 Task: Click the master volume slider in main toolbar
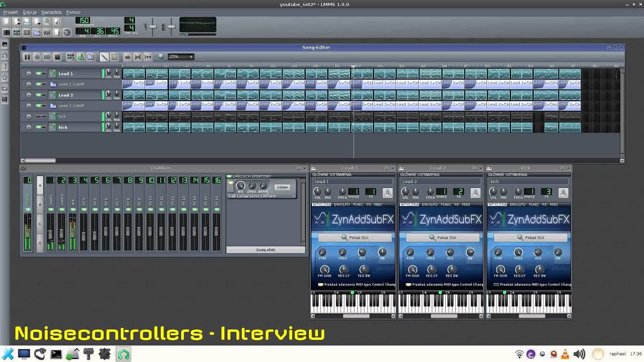click(x=153, y=27)
